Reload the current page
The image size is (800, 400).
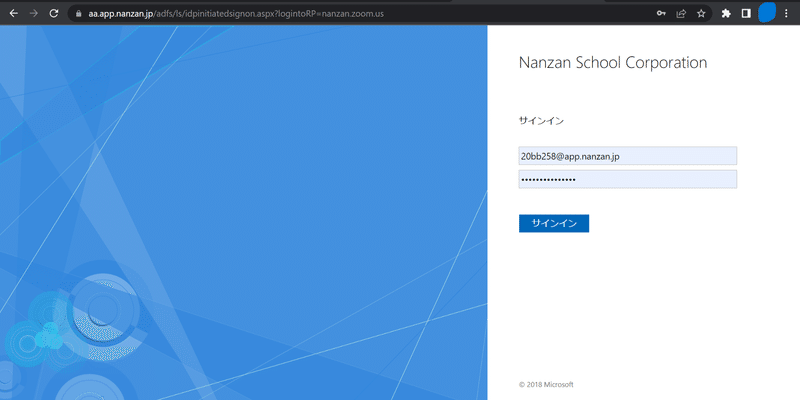(54, 14)
